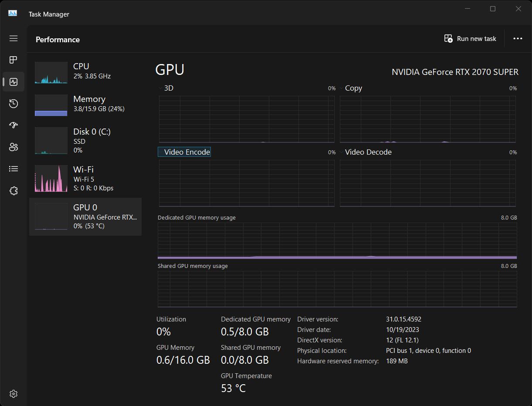Viewport: 532px width, 406px height.
Task: Click the Video Decode utilization graph
Action: click(427, 183)
